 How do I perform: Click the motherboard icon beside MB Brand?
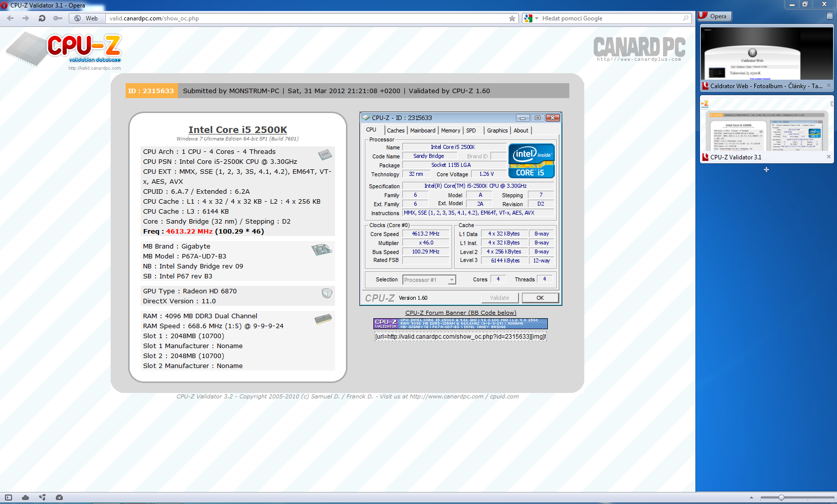(x=322, y=249)
